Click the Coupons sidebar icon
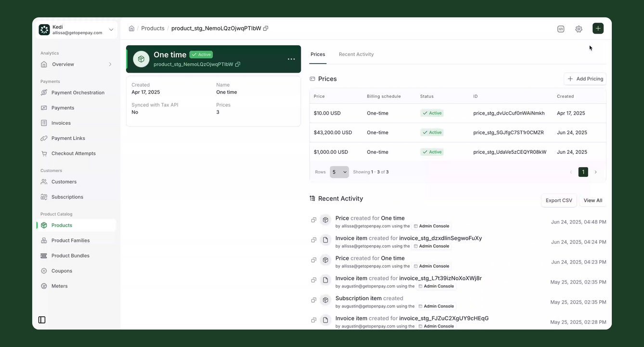This screenshot has width=644, height=347. [44, 271]
